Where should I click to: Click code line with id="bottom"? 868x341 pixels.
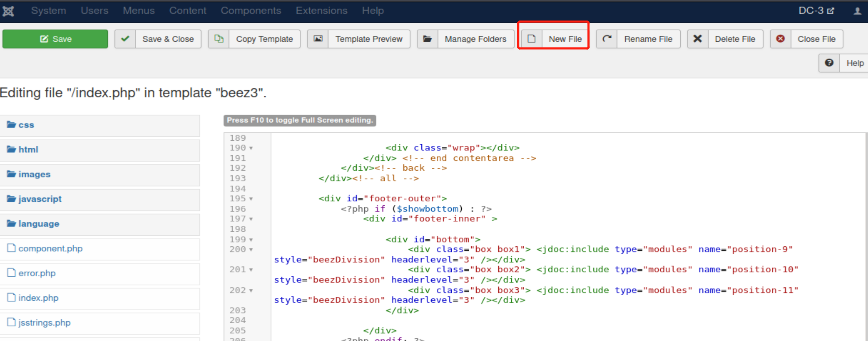[433, 239]
